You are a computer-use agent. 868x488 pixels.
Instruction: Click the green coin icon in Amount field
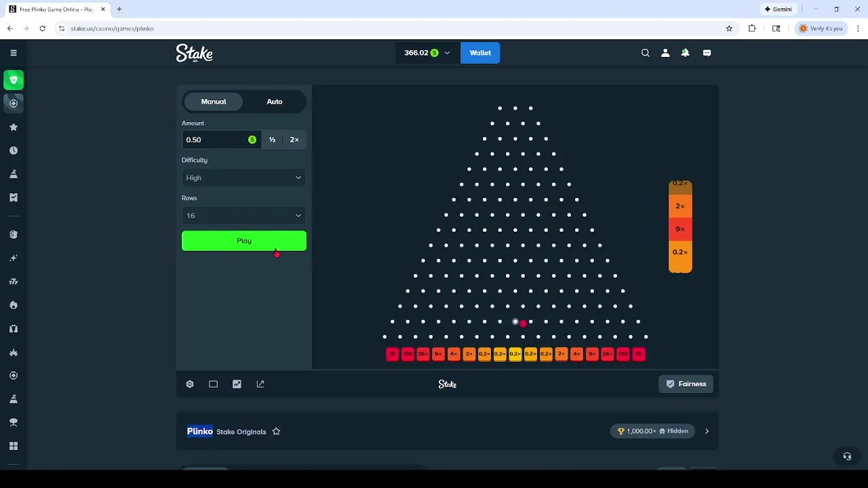tap(252, 140)
